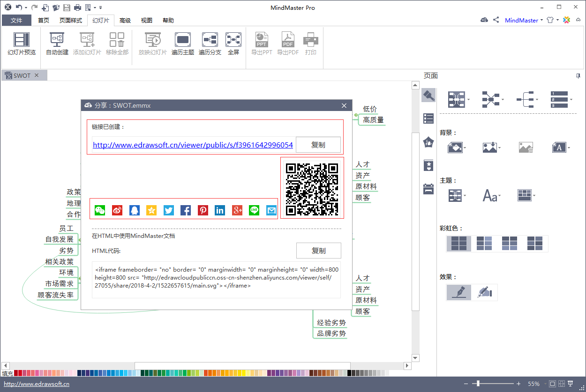Screen dimensions: 586x392
Task: Open www.edrawsoft.cn link in status bar
Action: pyautogui.click(x=37, y=384)
